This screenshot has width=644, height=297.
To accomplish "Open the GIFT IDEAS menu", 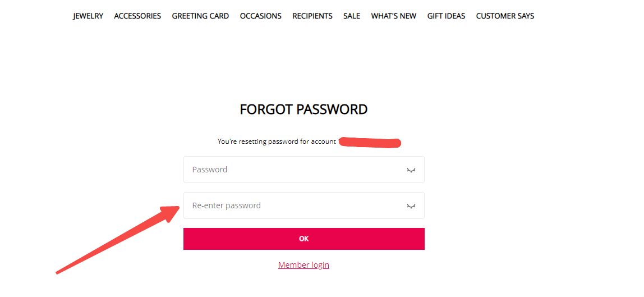I will pyautogui.click(x=446, y=16).
